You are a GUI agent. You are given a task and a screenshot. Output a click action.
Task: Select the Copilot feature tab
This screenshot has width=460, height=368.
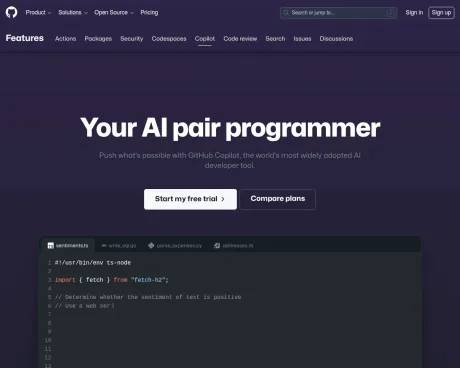(x=205, y=39)
